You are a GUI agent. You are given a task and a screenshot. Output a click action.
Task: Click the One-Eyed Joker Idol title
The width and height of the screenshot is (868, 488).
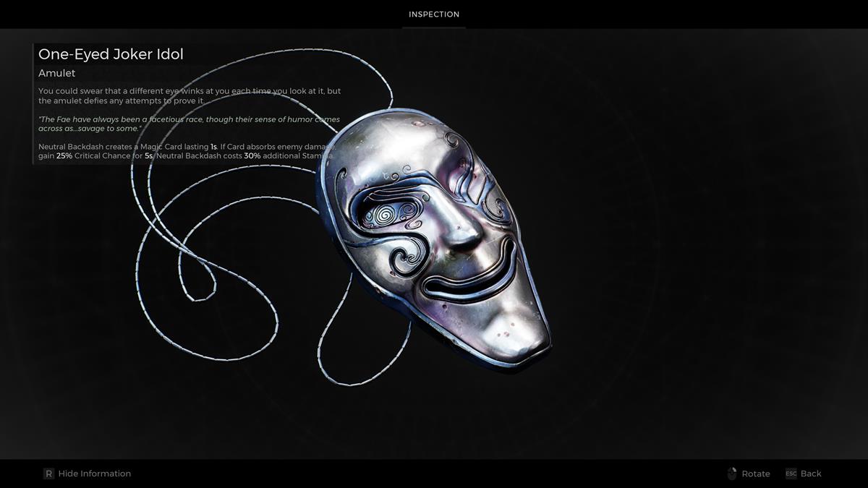click(111, 54)
